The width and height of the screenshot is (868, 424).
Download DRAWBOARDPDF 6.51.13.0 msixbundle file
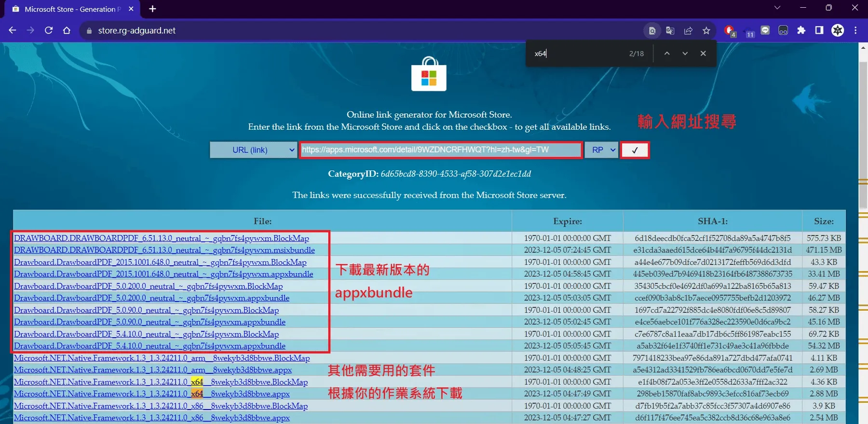pos(164,250)
